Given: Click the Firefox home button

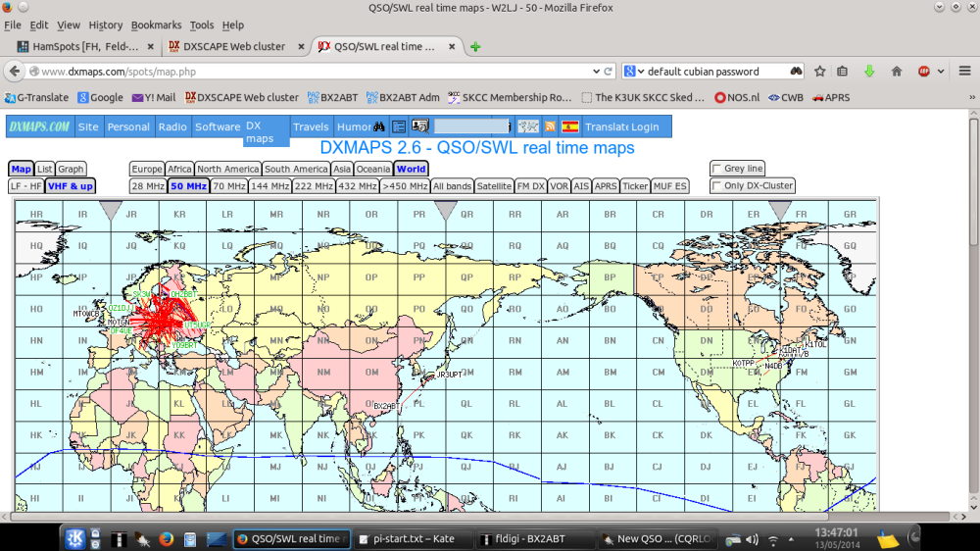Looking at the screenshot, I should 896,72.
